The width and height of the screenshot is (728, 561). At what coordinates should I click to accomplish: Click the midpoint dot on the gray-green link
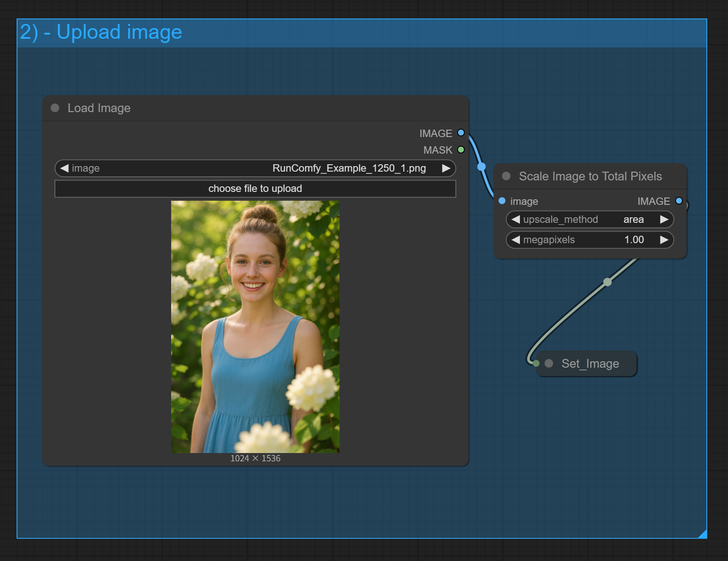point(608,282)
